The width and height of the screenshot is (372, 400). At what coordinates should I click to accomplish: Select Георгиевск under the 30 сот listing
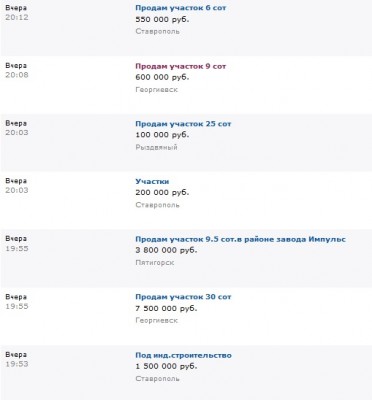[x=156, y=320]
